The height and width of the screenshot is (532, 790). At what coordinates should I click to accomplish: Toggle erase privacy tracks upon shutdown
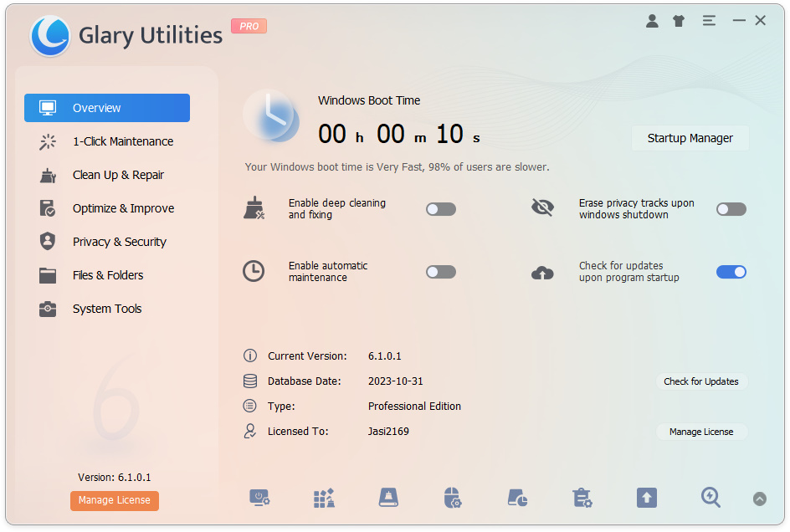731,209
